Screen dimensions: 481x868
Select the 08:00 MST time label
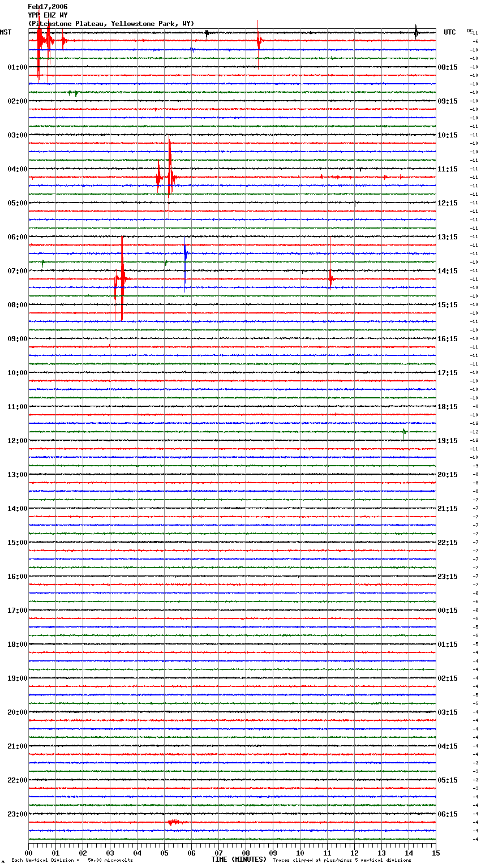point(17,305)
